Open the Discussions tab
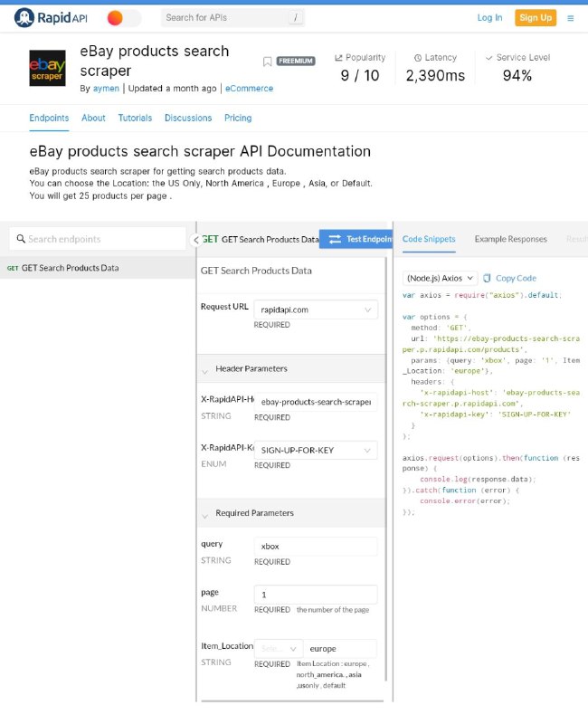This screenshot has height=724, width=588. click(188, 118)
